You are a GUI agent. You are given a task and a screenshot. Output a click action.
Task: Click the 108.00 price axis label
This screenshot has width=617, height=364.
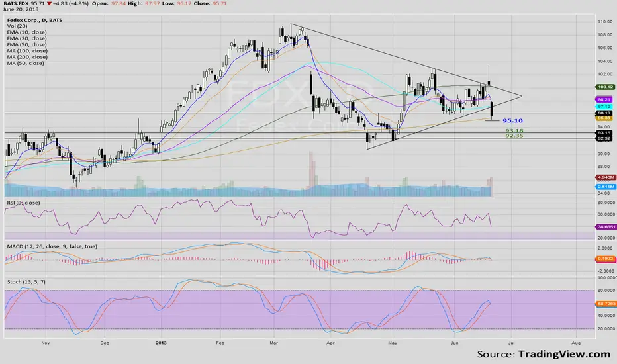[605, 34]
